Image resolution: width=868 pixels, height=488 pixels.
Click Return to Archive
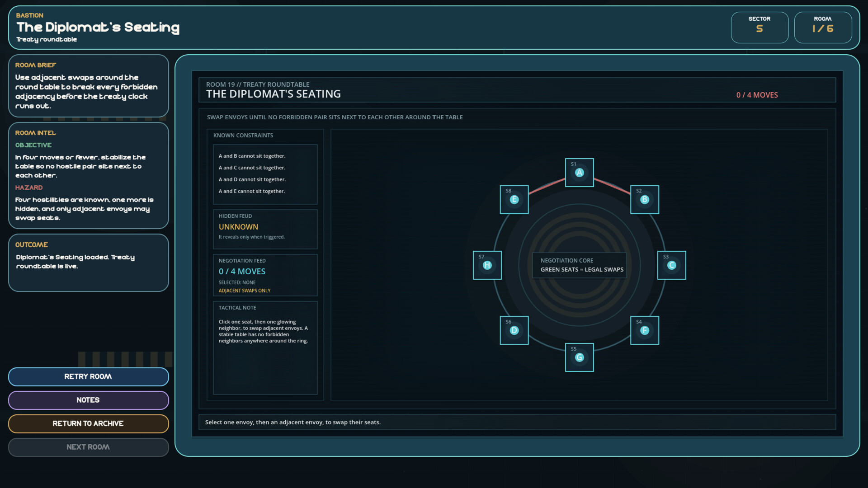pos(88,424)
